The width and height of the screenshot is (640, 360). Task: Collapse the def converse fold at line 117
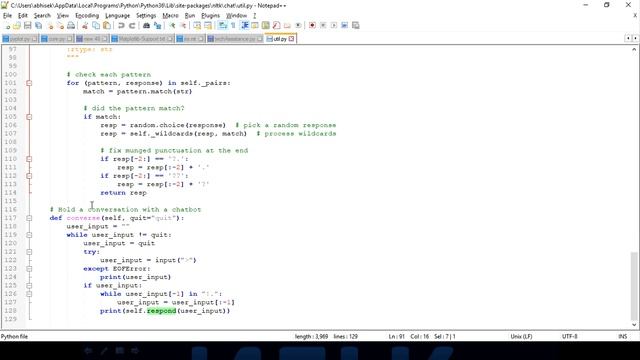tap(29, 218)
